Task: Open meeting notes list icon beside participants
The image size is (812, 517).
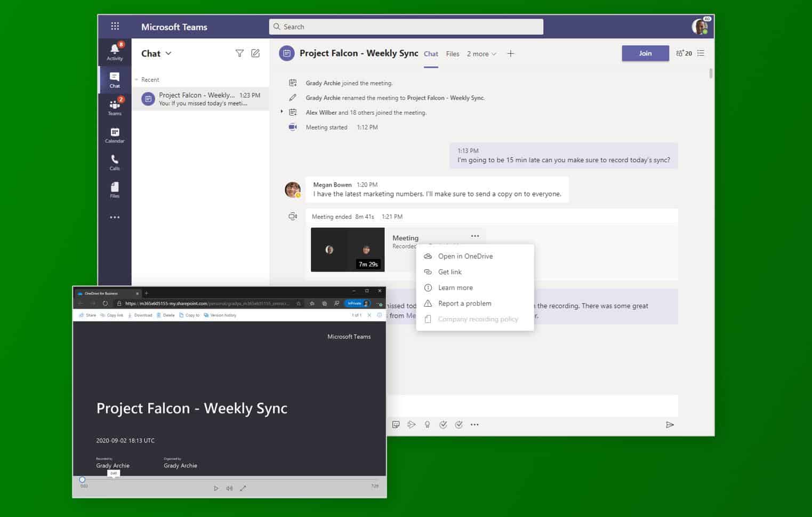Action: (701, 53)
